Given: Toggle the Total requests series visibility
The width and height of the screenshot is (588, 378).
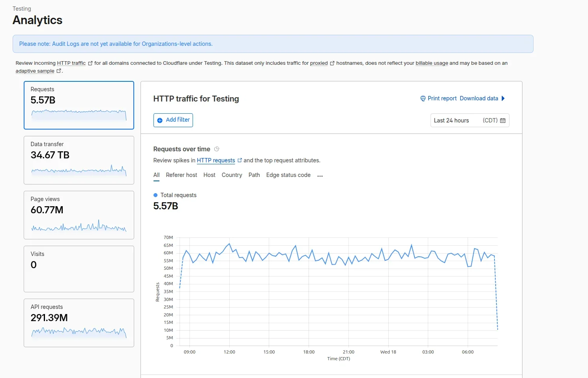Looking at the screenshot, I should coord(175,195).
